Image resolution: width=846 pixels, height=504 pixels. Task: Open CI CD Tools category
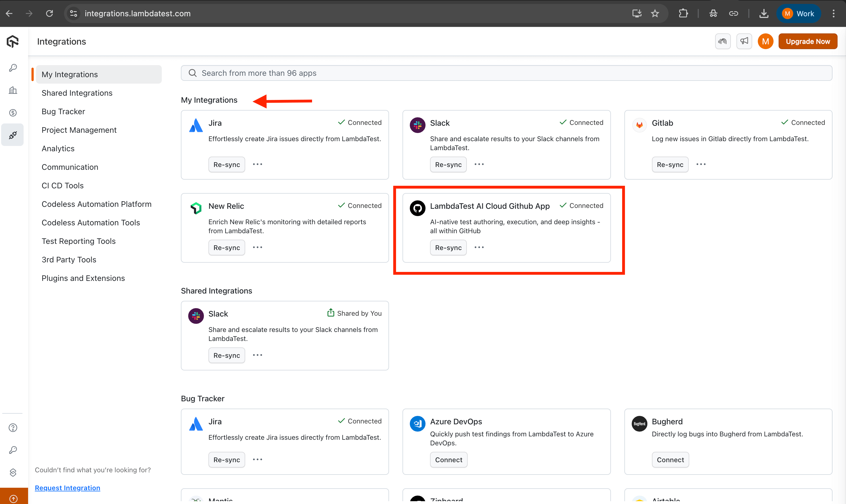(63, 185)
